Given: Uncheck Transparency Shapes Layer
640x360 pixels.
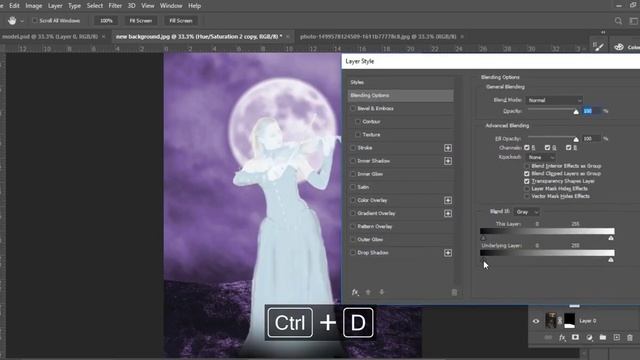Looking at the screenshot, I should (x=527, y=181).
